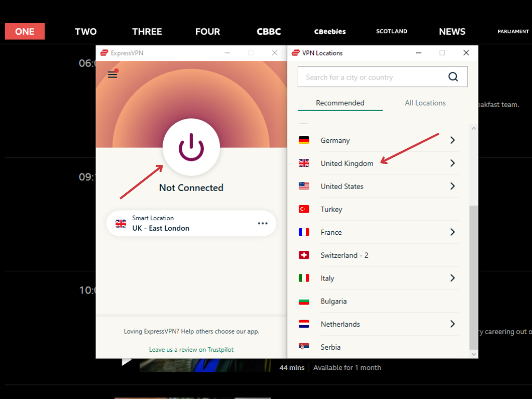
Task: Click the United Kingdom flag icon
Action: pyautogui.click(x=304, y=163)
